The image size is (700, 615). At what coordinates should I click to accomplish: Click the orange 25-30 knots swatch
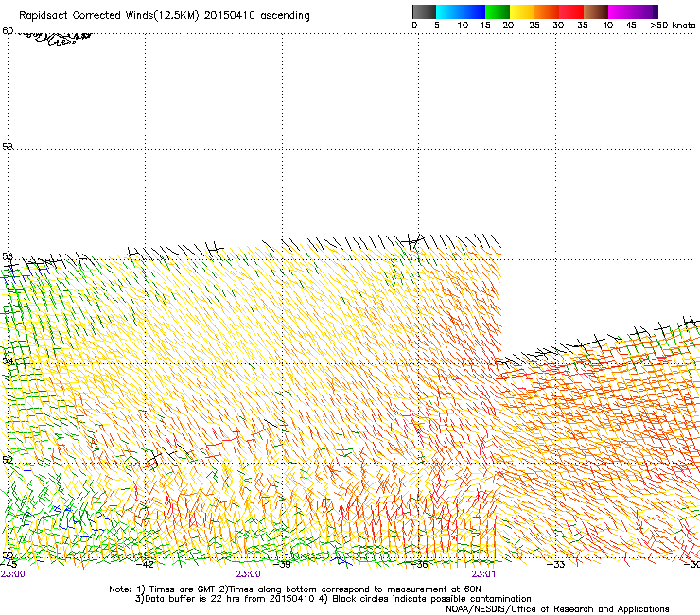547,11
